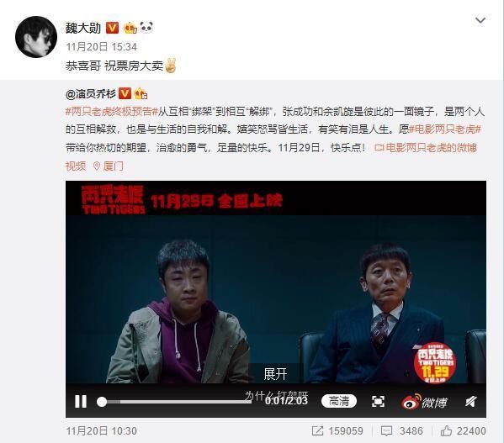Click the panda badge icon
Viewport: 504px width, 443px height.
(x=146, y=28)
